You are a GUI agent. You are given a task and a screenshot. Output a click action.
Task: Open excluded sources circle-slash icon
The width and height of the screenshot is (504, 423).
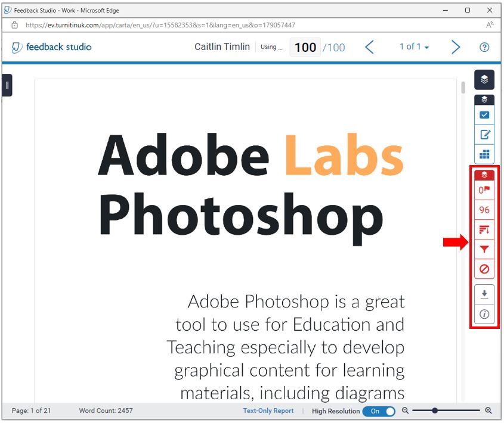tap(484, 269)
